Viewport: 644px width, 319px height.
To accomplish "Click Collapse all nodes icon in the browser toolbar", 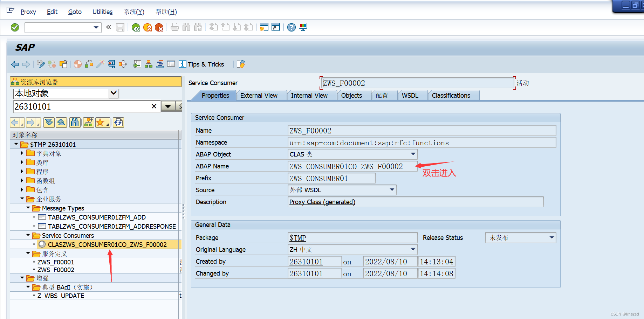I will point(61,123).
